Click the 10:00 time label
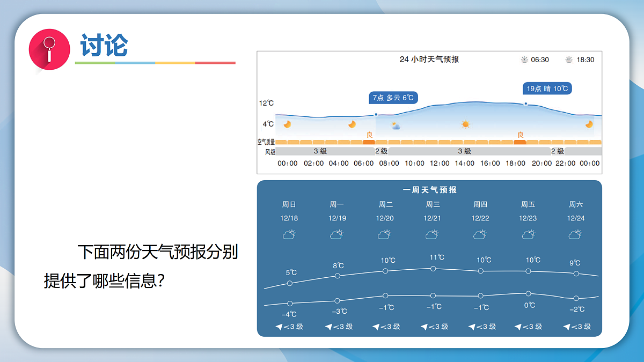The height and width of the screenshot is (362, 644). click(414, 163)
